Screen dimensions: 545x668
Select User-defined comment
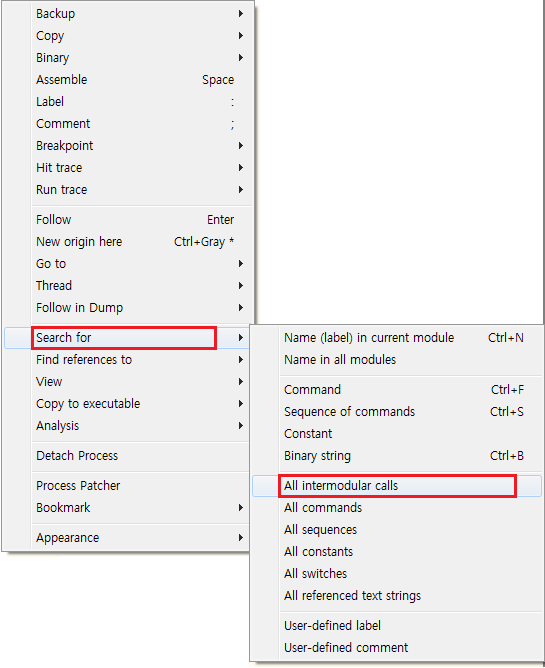tap(397, 648)
